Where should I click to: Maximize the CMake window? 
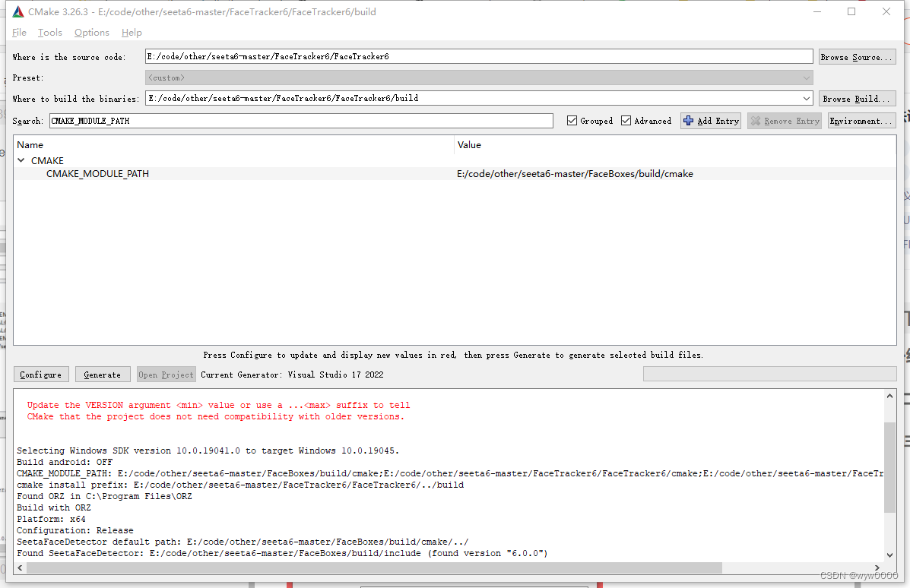point(851,11)
